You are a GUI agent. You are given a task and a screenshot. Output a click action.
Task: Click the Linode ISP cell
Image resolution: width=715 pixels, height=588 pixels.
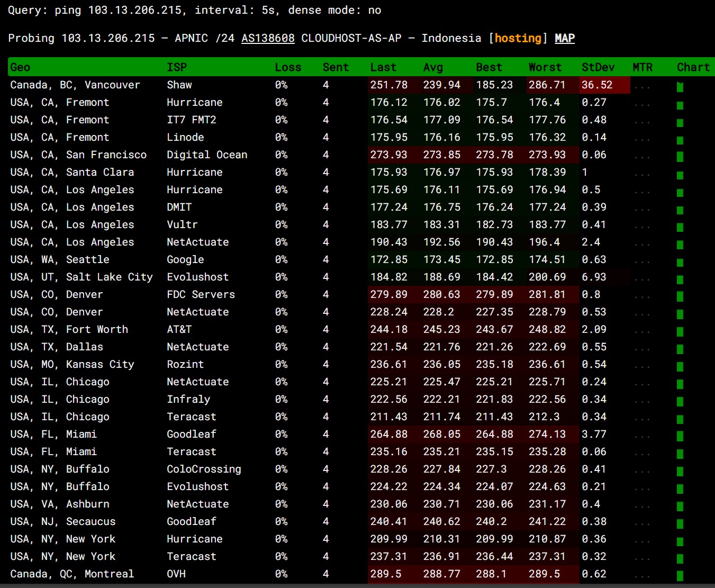click(x=185, y=138)
